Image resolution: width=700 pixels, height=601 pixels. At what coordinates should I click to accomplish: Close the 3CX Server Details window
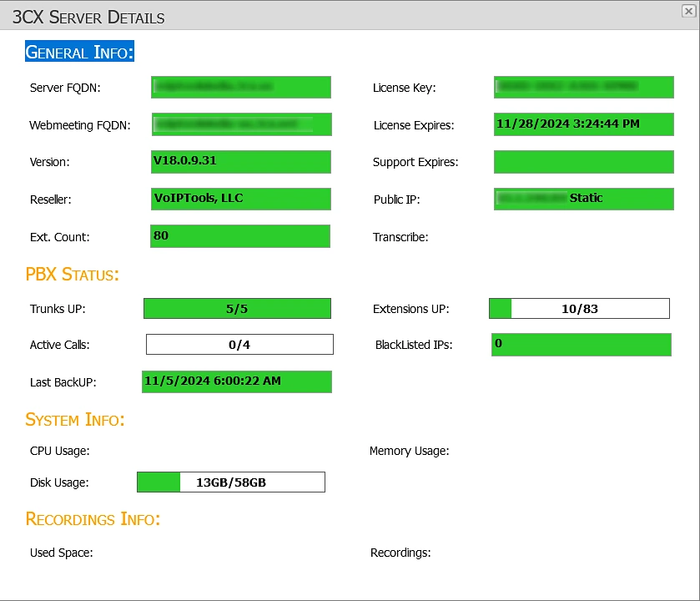click(x=688, y=11)
